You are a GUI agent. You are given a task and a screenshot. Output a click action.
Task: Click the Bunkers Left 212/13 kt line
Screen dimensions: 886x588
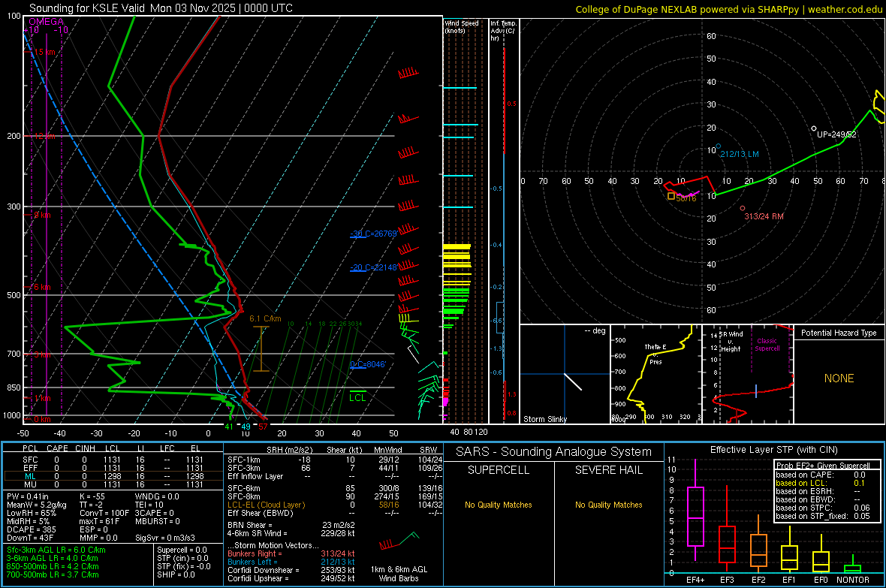point(291,562)
